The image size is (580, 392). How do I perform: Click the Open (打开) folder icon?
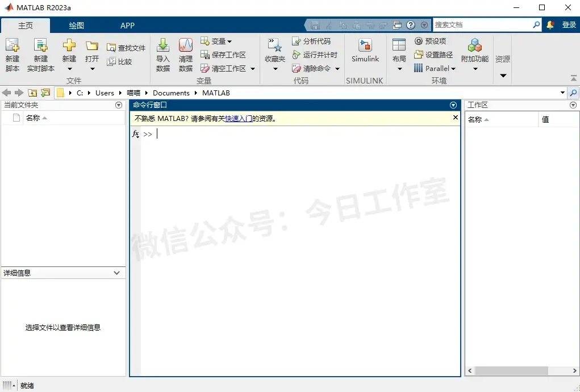[x=91, y=46]
